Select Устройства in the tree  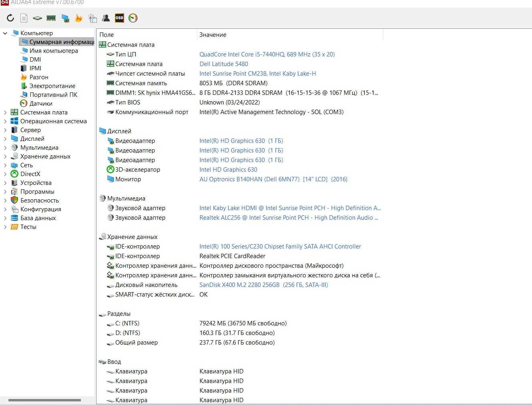(x=36, y=183)
